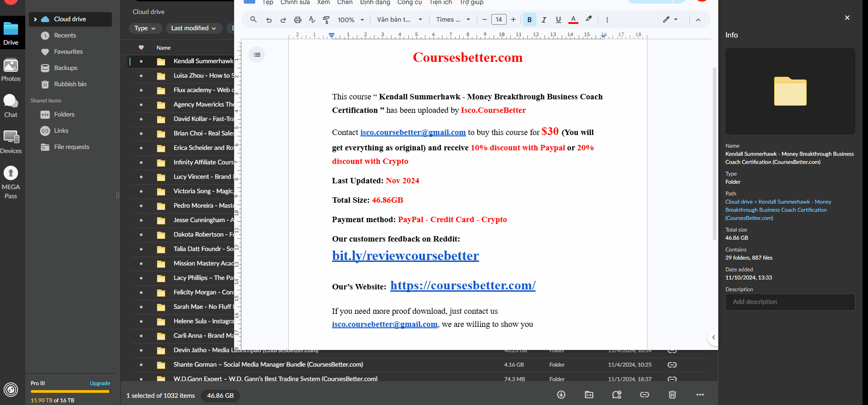Click the download icon in bottom bar

tap(561, 395)
